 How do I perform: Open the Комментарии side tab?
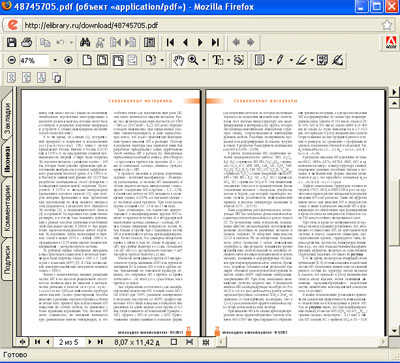click(7, 208)
